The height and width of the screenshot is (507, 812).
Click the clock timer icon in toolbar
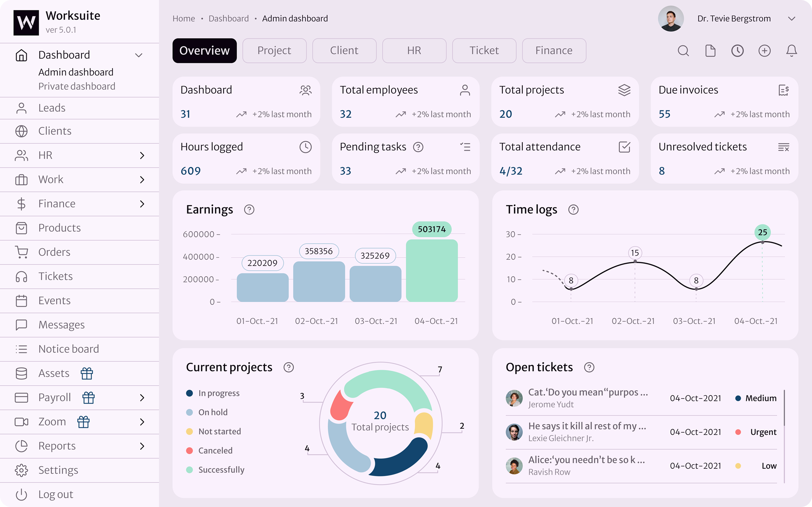click(x=737, y=51)
